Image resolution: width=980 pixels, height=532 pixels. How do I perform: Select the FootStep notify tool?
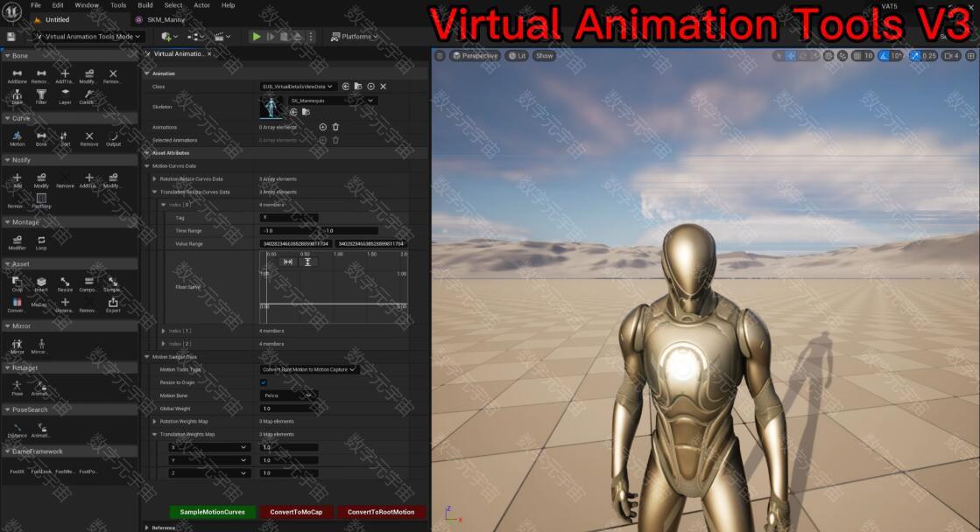pyautogui.click(x=41, y=200)
